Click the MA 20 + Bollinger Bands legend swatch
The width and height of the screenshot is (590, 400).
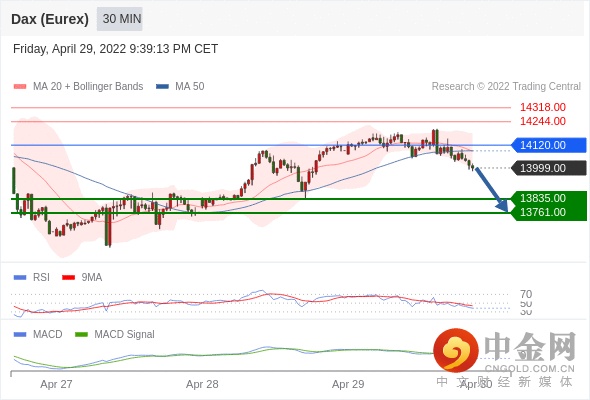(x=20, y=87)
